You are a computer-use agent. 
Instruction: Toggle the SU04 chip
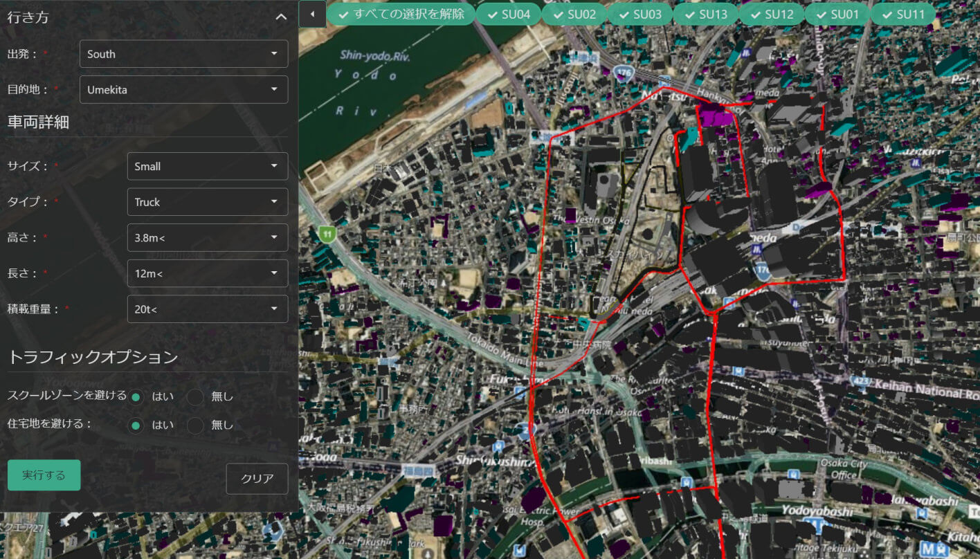(509, 14)
